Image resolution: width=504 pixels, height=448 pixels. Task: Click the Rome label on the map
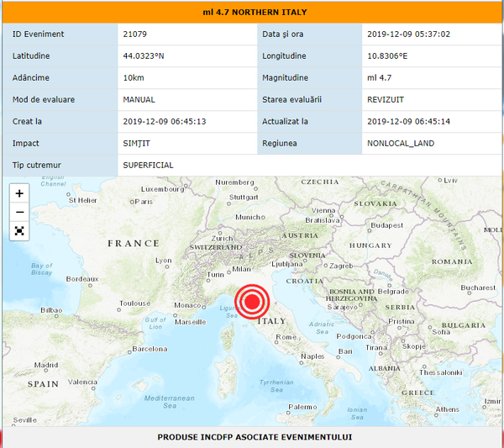point(285,337)
